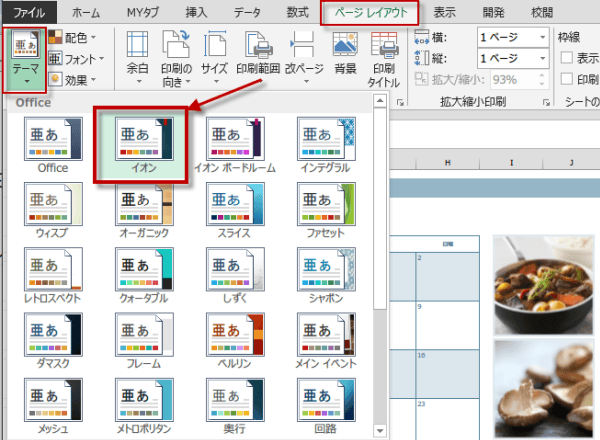Expand the 配色 colors dropdown

73,37
